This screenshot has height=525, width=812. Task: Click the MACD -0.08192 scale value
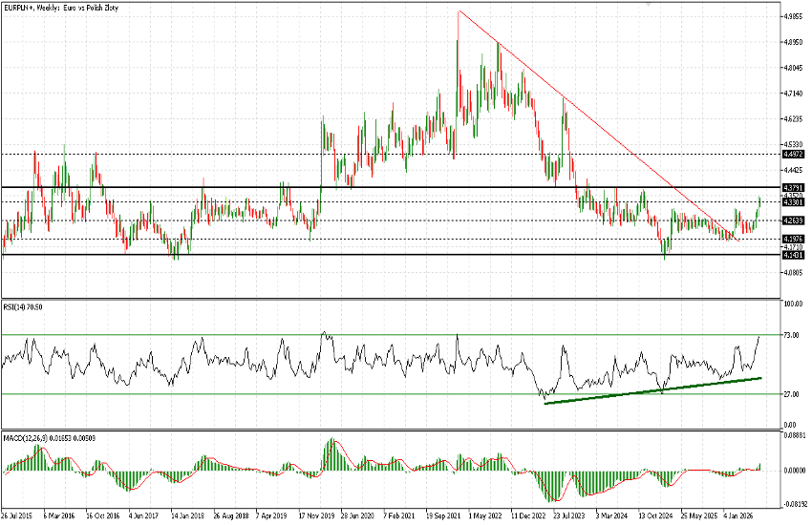796,504
